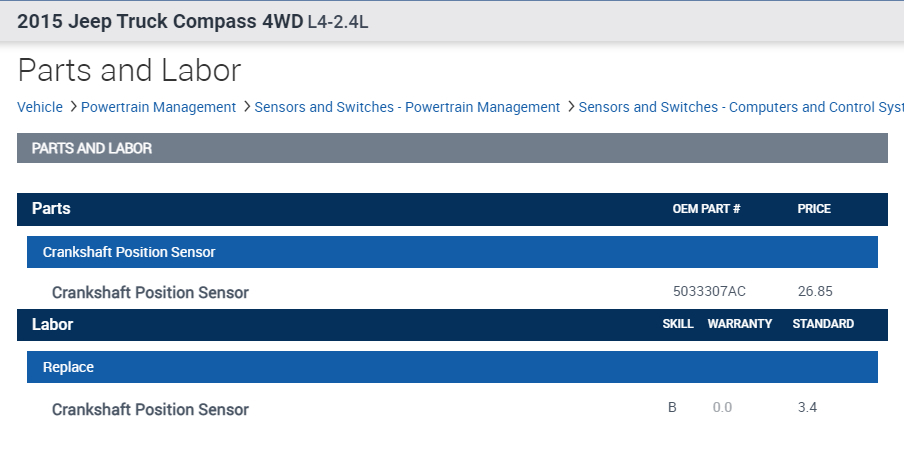
Task: Select the 3.4 standard labor time
Action: click(807, 407)
